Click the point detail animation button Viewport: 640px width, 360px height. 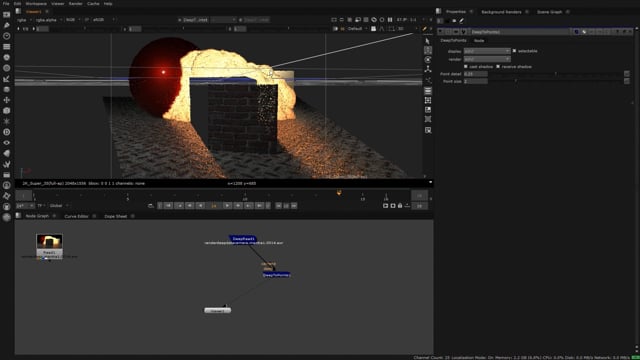point(627,73)
